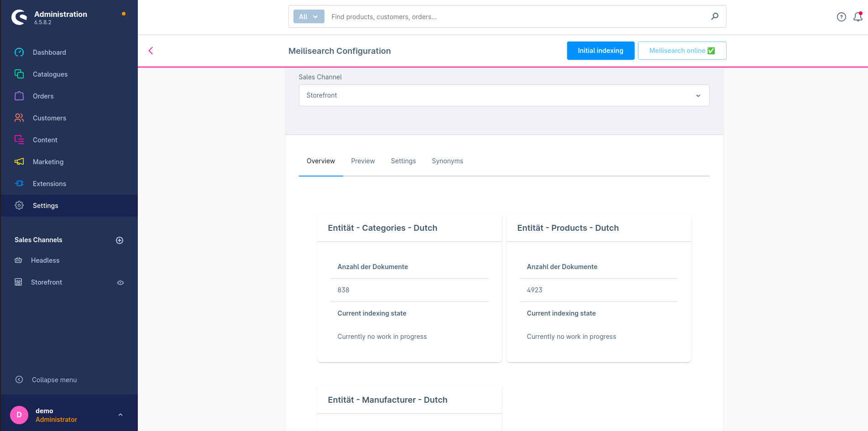This screenshot has height=431, width=868.
Task: Select the Storefront sales channel link
Action: point(47,282)
